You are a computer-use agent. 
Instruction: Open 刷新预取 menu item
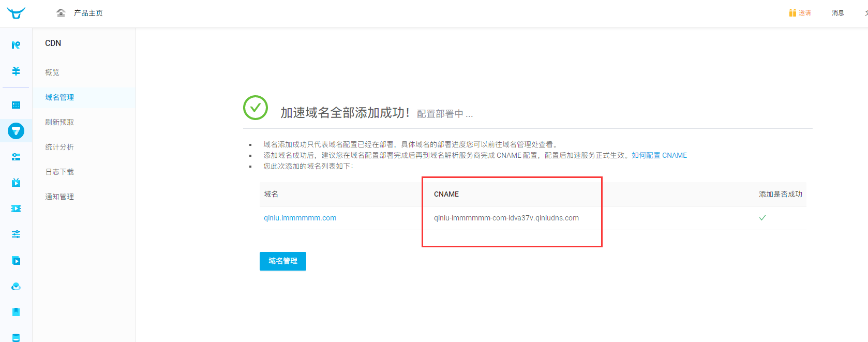(59, 122)
